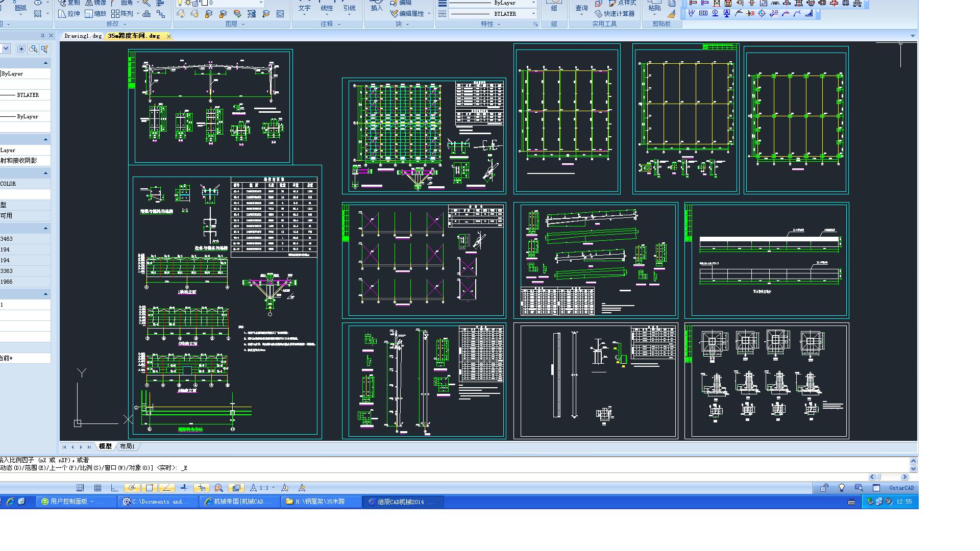The height and width of the screenshot is (551, 980).
Task: Click the 拉伸 stretch tool
Action: click(68, 14)
